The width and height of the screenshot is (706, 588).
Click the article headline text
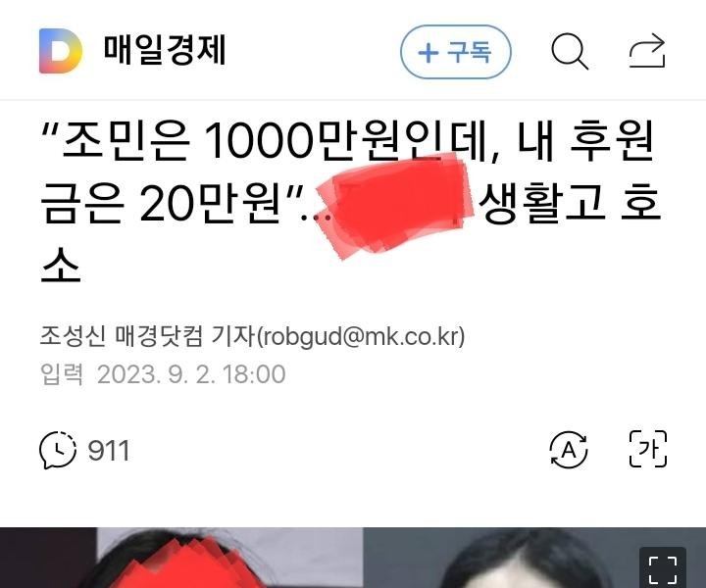pos(351,202)
